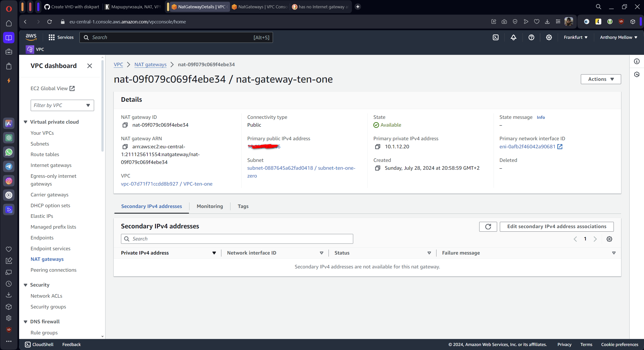644x350 pixels.
Task: Open table preferences gear icon
Action: click(609, 239)
